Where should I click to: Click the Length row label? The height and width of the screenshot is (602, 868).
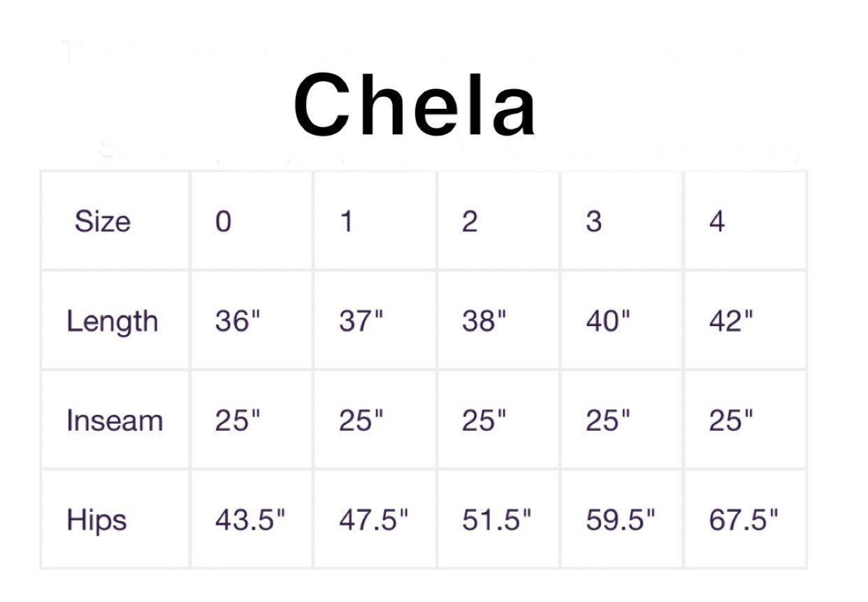tap(113, 322)
